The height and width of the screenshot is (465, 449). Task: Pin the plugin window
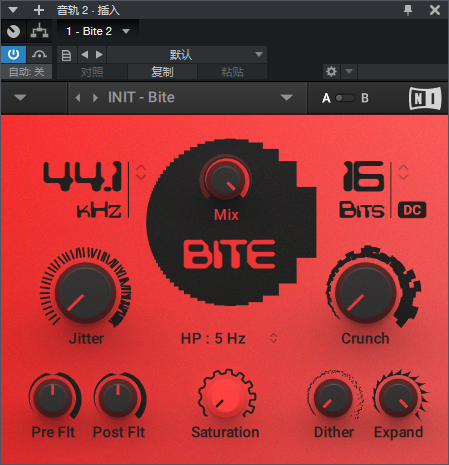point(408,10)
